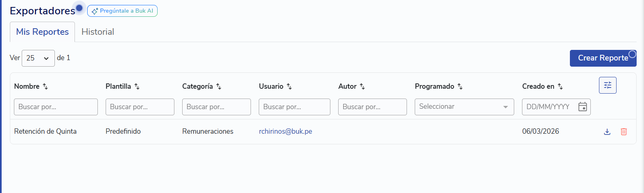
Task: Open the rchirinos@buk.pe user link
Action: [x=285, y=131]
